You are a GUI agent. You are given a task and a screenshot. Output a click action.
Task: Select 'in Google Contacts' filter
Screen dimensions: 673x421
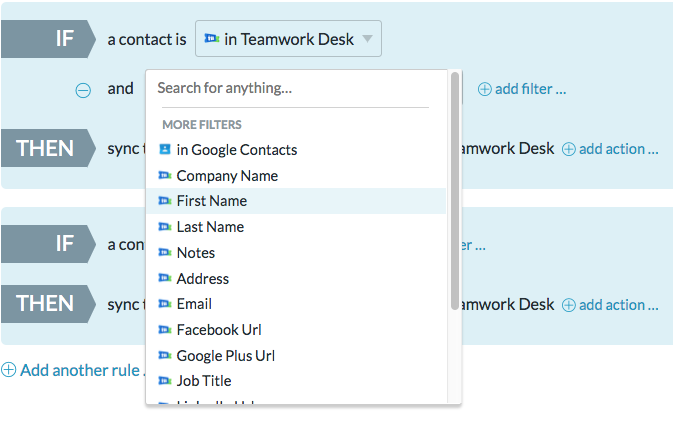point(296,150)
